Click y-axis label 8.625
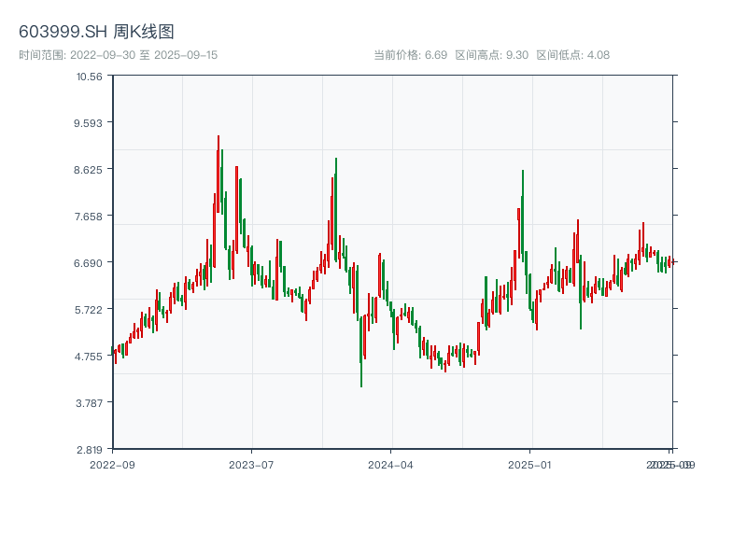 click(88, 170)
